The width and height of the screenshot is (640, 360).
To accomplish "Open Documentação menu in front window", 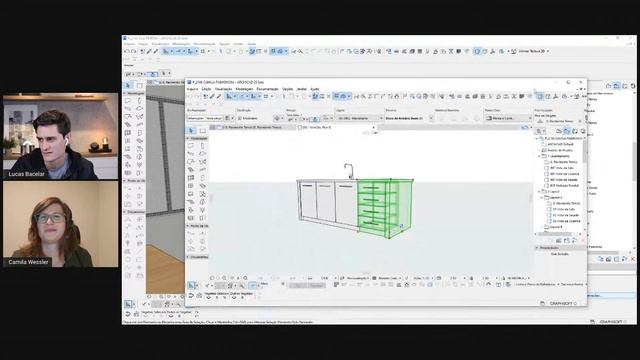I will [x=267, y=89].
